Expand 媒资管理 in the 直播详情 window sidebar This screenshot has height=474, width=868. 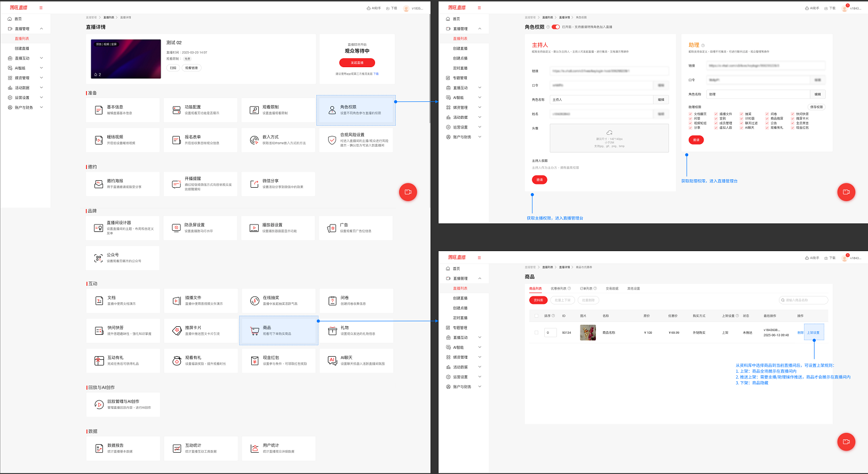click(41, 78)
